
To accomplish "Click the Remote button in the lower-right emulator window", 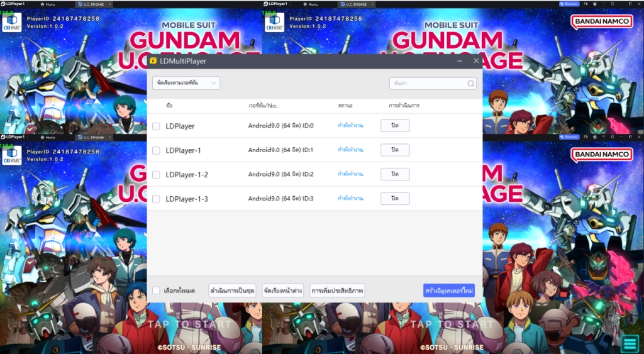I will pos(569,136).
